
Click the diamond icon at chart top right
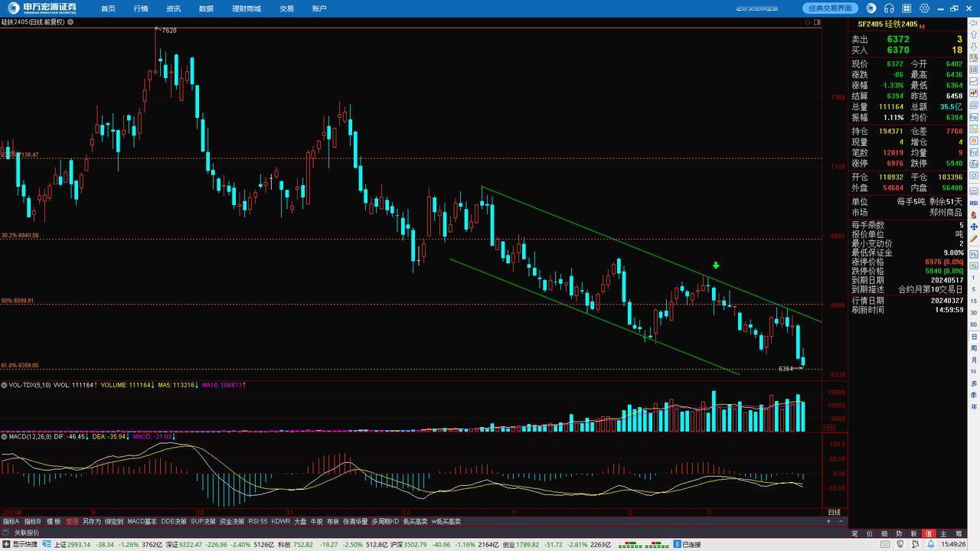coord(808,22)
